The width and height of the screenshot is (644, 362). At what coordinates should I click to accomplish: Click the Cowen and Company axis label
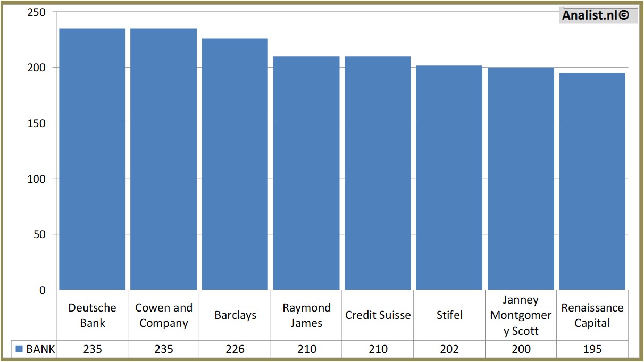coord(164,315)
